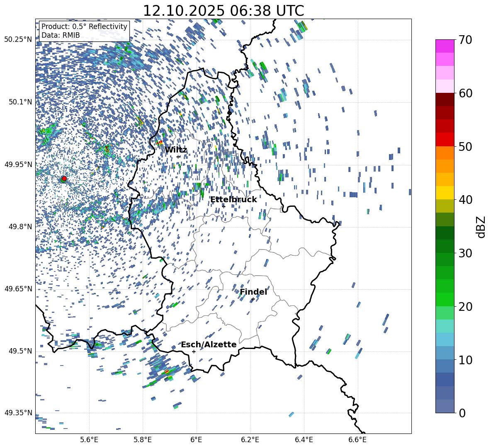491x448 pixels.
Task: Click the colorbar value 0
Action: [x=462, y=413]
